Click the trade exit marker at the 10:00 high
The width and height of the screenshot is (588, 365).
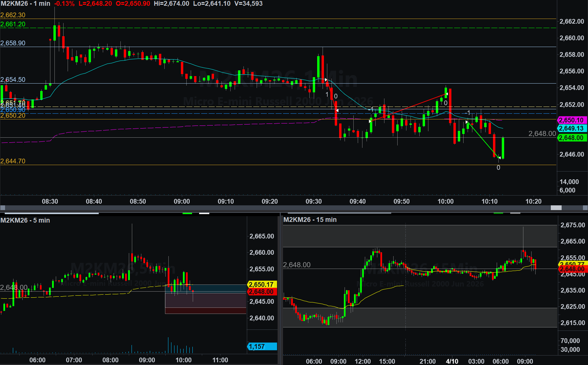(x=447, y=94)
